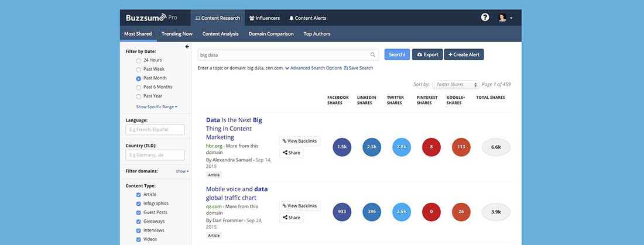Select the Past Year date filter
Screen dimensions: 644x245
point(138,96)
